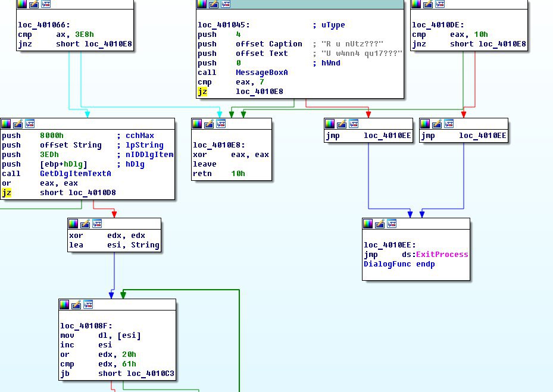Click color icon on GetDlgItemTextA block
This screenshot has height=392, width=553.
6,124
